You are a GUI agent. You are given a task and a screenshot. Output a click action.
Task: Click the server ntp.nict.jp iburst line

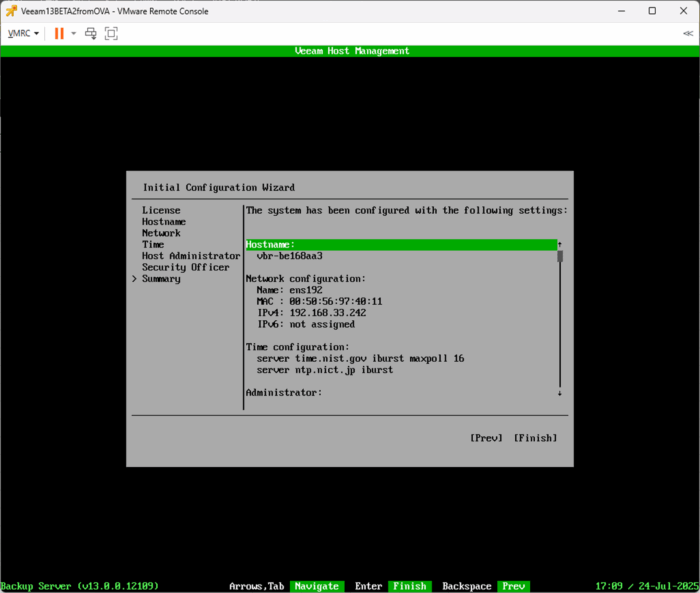click(x=325, y=370)
